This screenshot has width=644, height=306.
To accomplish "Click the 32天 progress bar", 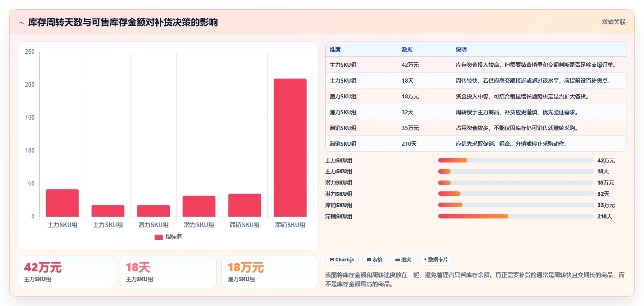I will 516,194.
